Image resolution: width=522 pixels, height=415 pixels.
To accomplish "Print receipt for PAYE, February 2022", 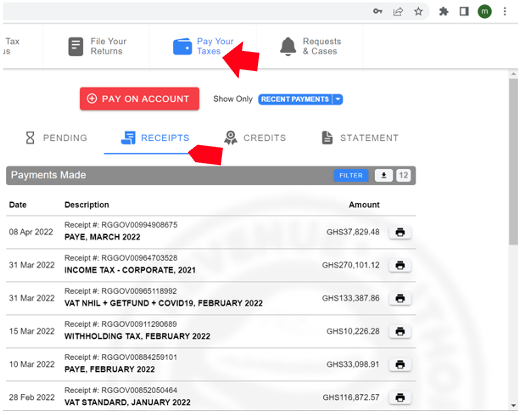I will (x=400, y=364).
